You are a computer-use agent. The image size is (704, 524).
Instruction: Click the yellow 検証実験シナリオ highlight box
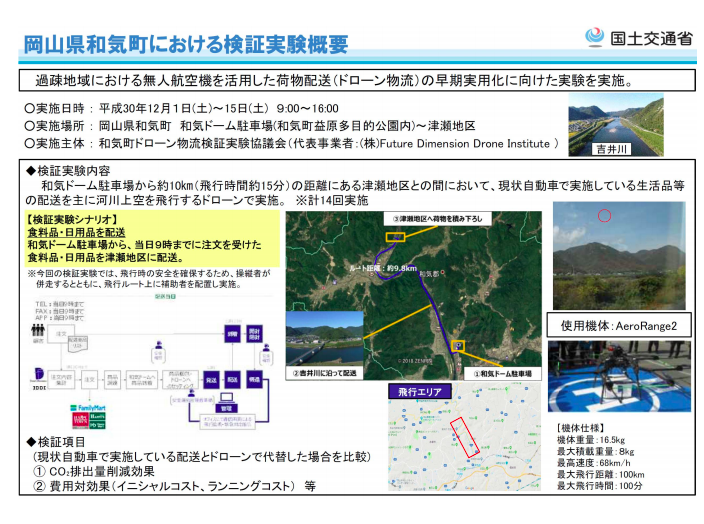pos(152,238)
